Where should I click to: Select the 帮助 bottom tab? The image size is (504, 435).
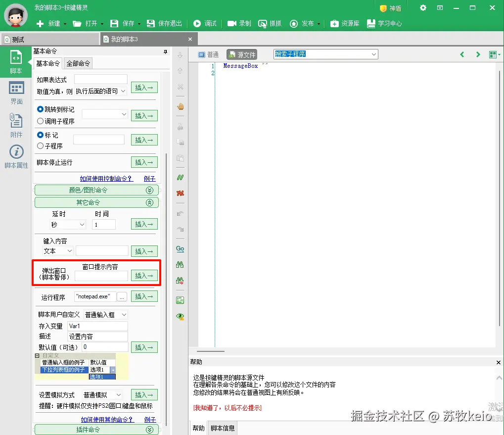[x=198, y=428]
